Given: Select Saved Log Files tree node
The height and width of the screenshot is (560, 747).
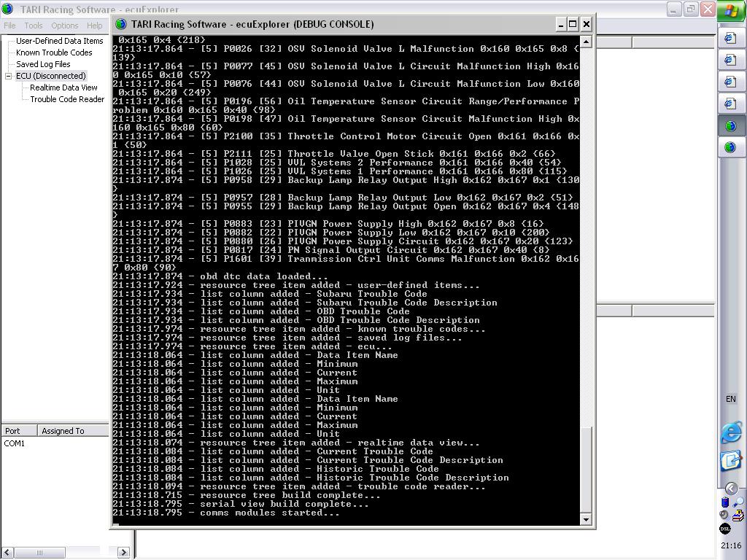Looking at the screenshot, I should tap(43, 64).
